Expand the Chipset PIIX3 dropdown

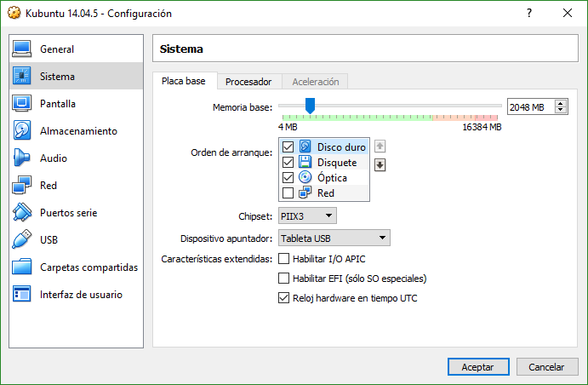(x=306, y=216)
